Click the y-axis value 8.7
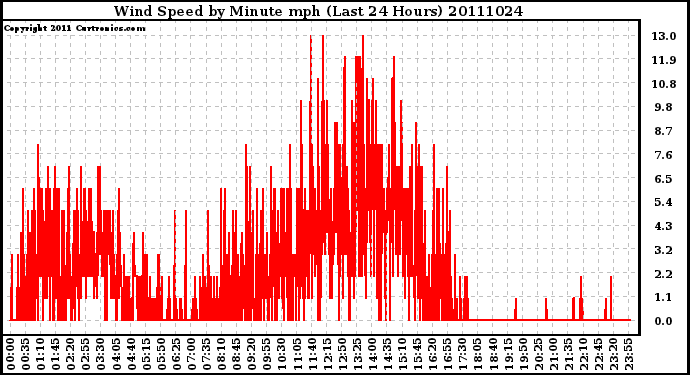 (x=664, y=131)
